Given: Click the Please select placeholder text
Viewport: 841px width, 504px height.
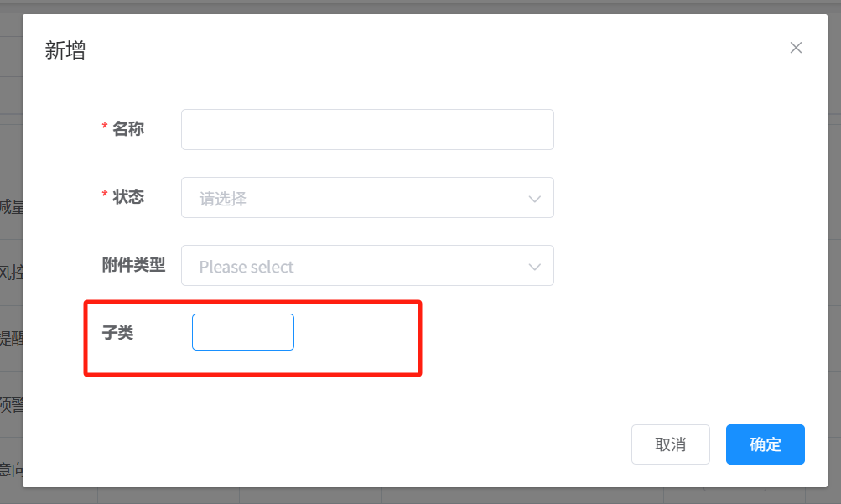Looking at the screenshot, I should (x=247, y=267).
